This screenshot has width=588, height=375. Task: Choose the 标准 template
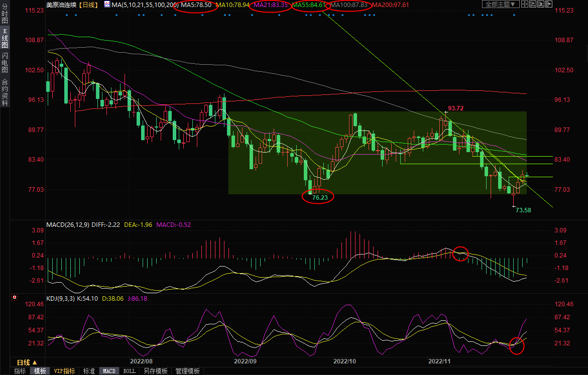pyautogui.click(x=89, y=371)
